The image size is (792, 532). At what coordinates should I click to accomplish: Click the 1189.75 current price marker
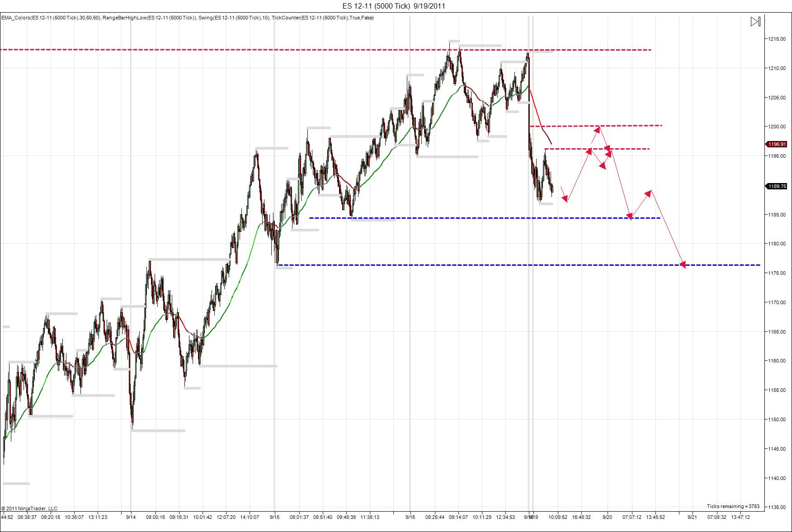point(777,186)
